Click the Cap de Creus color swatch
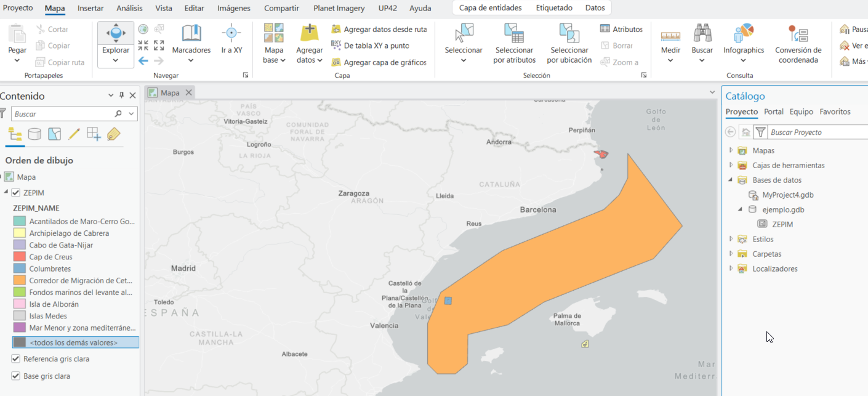This screenshot has height=396, width=868. [19, 257]
